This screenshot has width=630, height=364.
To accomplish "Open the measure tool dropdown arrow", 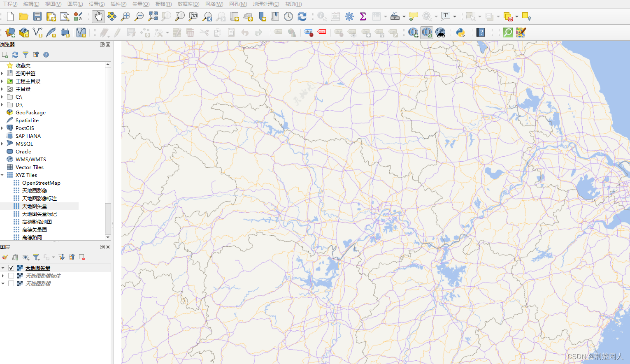I will (x=404, y=17).
